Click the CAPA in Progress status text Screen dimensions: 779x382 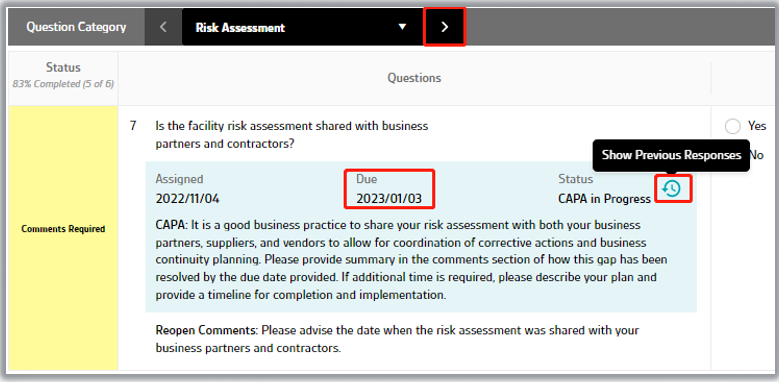pos(604,199)
